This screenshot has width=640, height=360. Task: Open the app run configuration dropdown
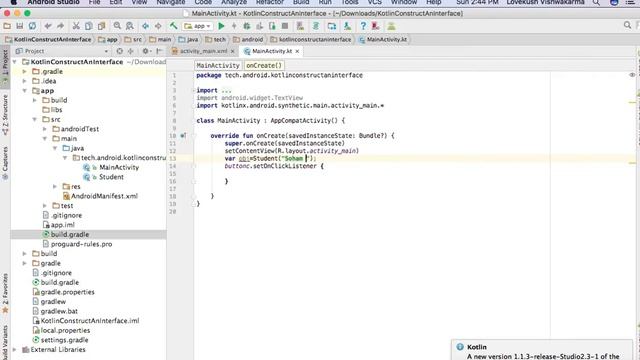pos(198,26)
